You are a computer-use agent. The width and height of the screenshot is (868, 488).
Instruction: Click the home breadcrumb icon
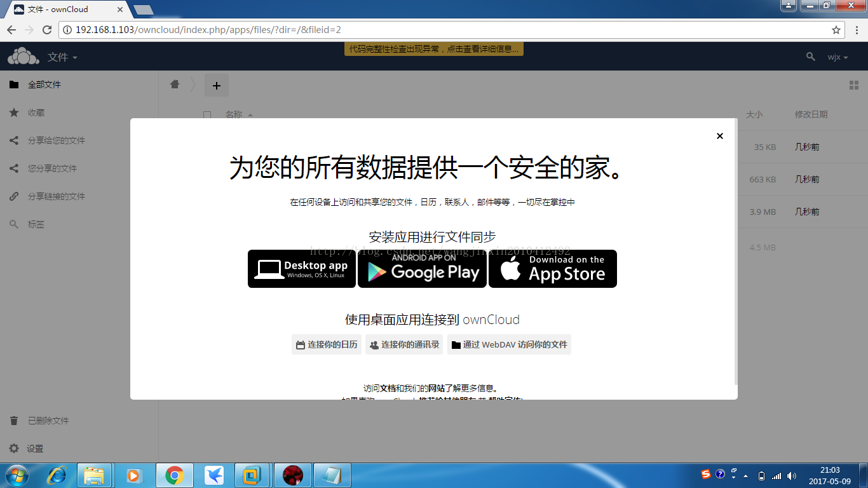click(x=175, y=85)
